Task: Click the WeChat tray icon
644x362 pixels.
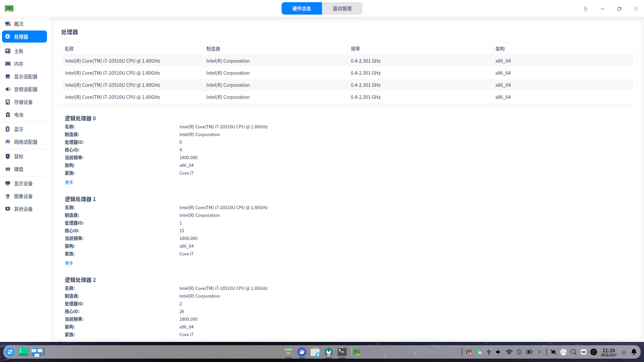Action: point(479,352)
